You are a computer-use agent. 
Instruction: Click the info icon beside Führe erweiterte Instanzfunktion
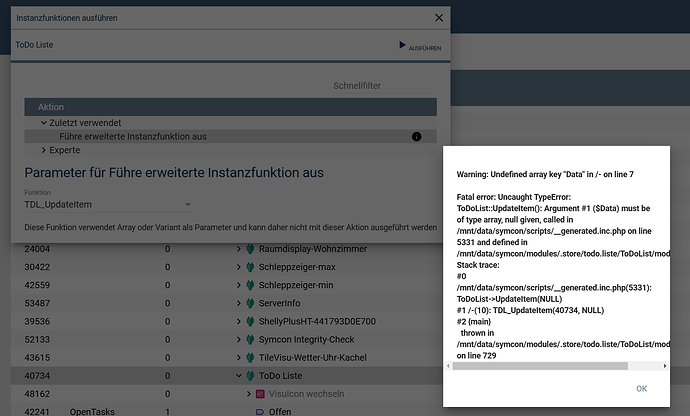[417, 136]
